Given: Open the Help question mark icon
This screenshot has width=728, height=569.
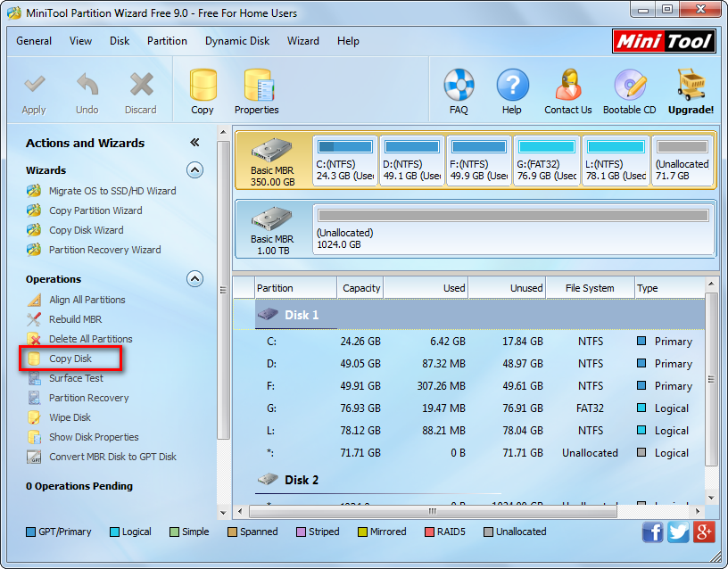Looking at the screenshot, I should click(512, 85).
